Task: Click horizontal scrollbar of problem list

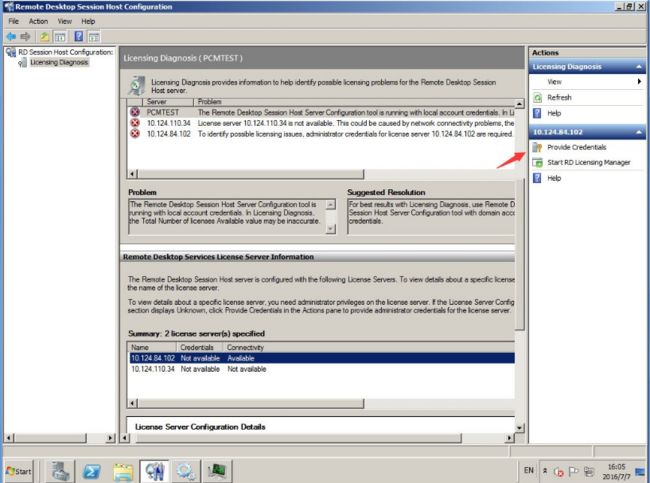Action: tap(250, 174)
